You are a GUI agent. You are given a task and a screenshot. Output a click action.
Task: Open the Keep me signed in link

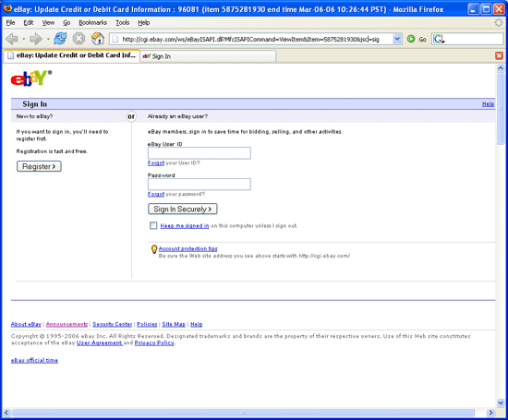(185, 226)
